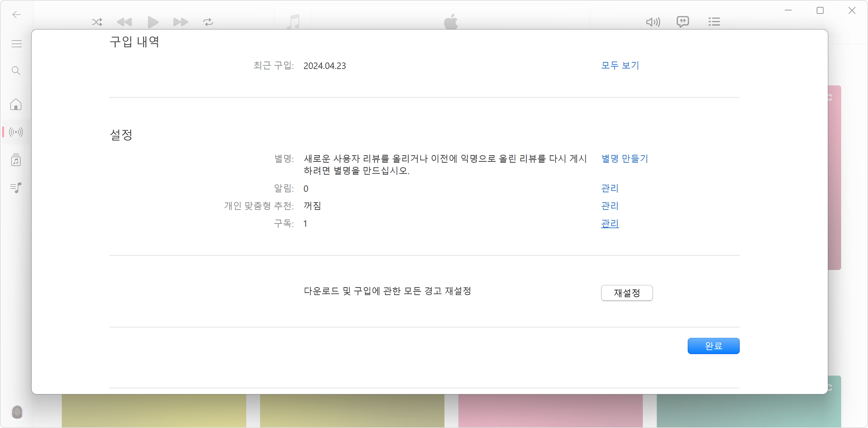Open the search panel
Screen dimensions: 868x428
click(15, 70)
